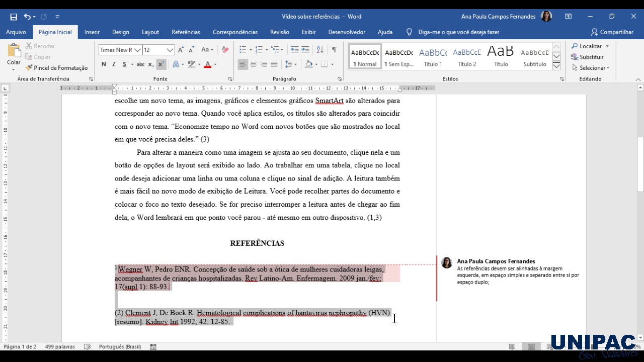Toggle underline formatting

[124, 64]
